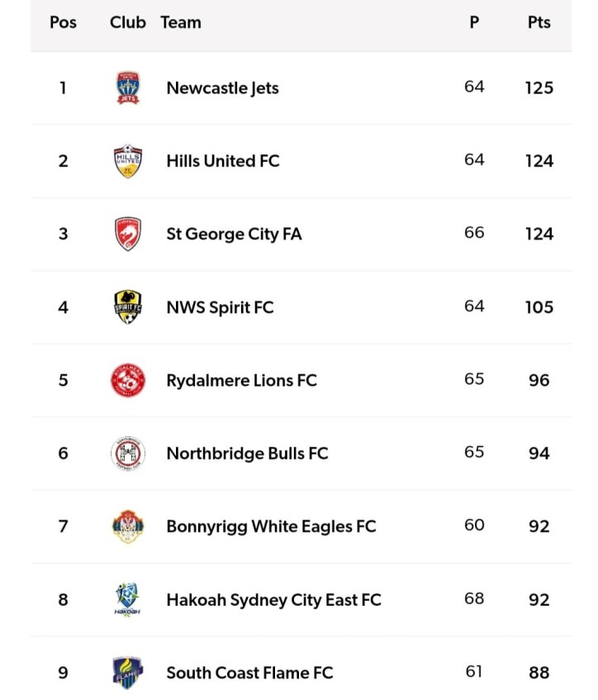
Task: Click the St George City FA badge
Action: click(128, 234)
